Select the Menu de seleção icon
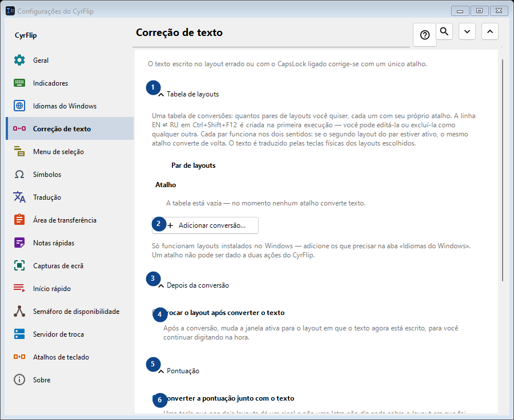The width and height of the screenshot is (514, 420). coord(19,152)
